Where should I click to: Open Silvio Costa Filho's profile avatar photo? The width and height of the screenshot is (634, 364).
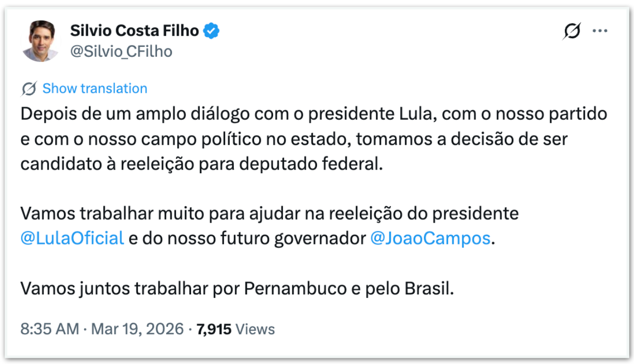[x=40, y=41]
